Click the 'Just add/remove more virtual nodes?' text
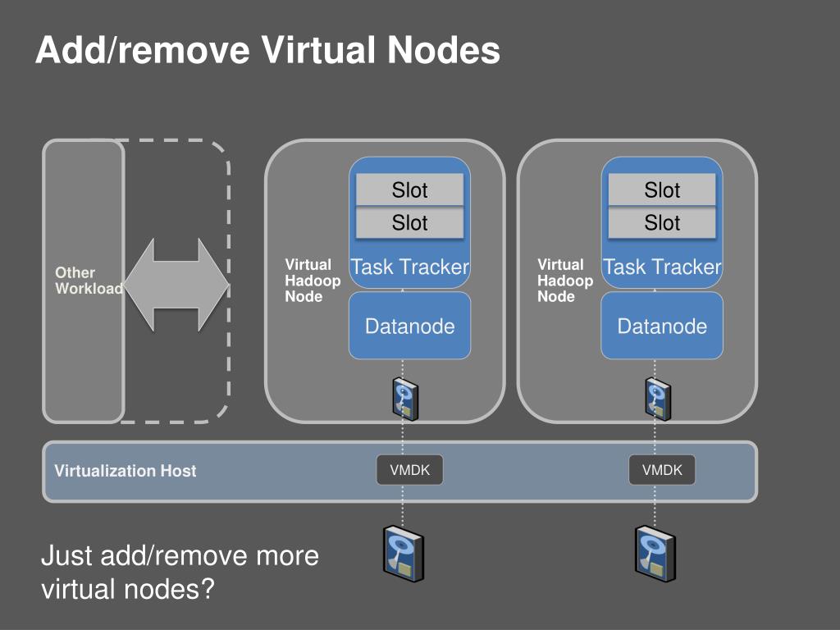 click(180, 572)
